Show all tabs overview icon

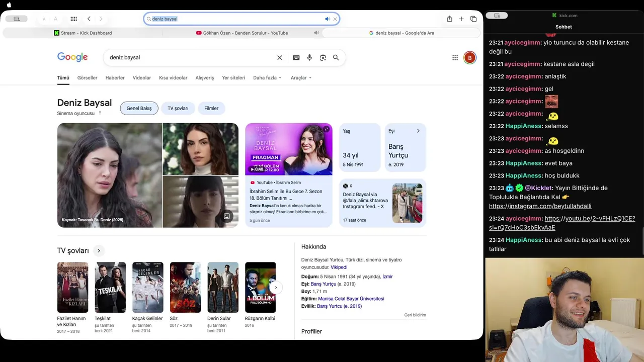[x=473, y=19]
